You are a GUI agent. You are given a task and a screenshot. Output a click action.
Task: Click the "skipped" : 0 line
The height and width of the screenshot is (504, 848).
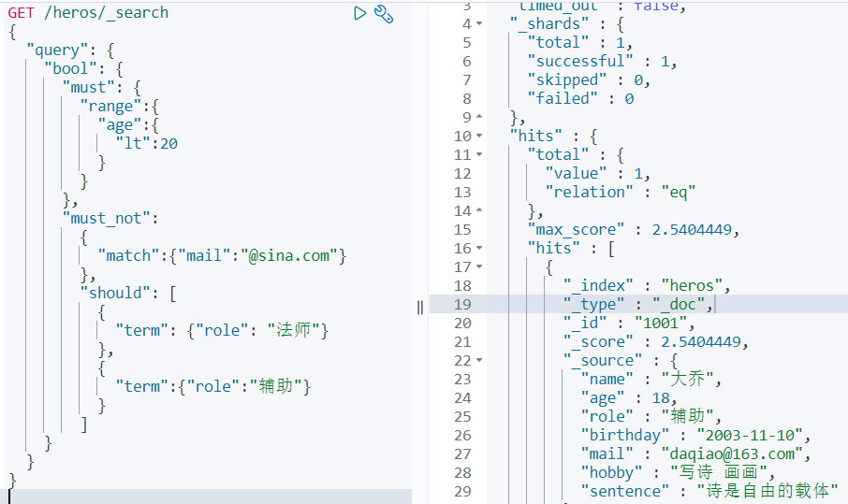click(x=589, y=80)
